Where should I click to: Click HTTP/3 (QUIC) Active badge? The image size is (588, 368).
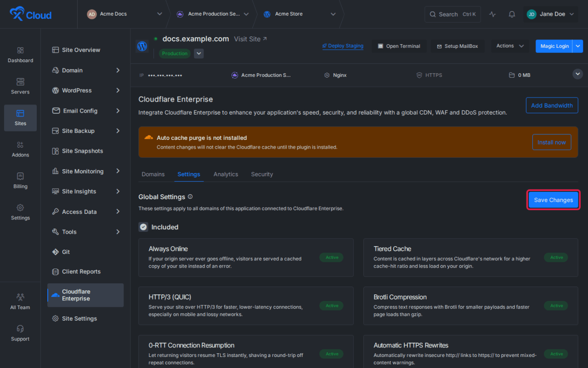[332, 306]
